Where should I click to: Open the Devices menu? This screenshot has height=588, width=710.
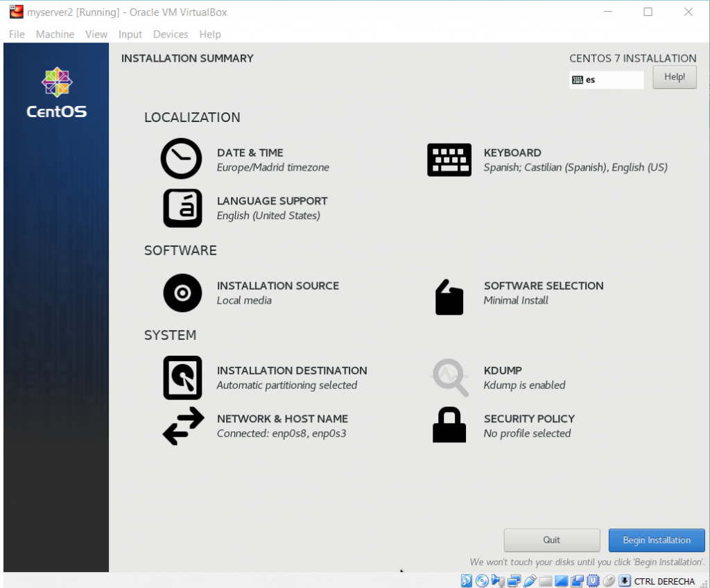(x=171, y=35)
